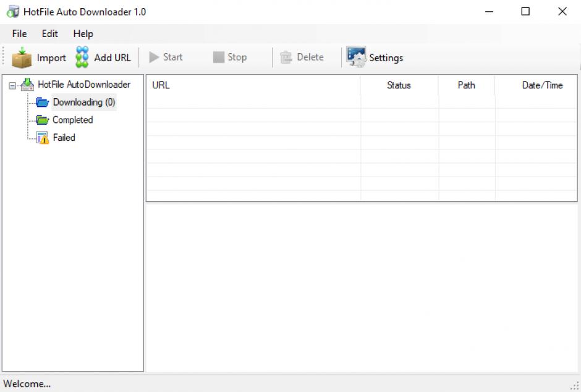581x392 pixels.
Task: Click the Add URL toolbar label
Action: pos(112,58)
